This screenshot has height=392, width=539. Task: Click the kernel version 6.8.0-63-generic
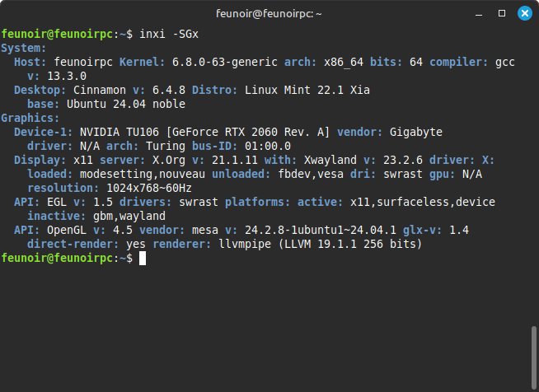tap(225, 63)
